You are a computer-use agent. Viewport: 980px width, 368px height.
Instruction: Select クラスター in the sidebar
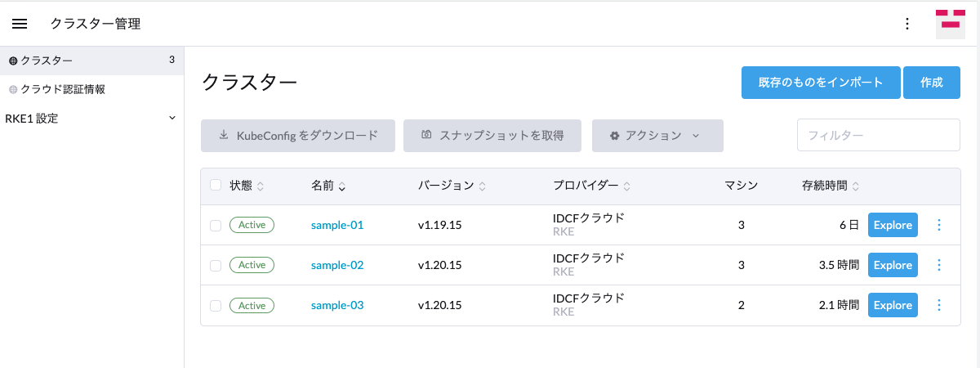[91, 61]
